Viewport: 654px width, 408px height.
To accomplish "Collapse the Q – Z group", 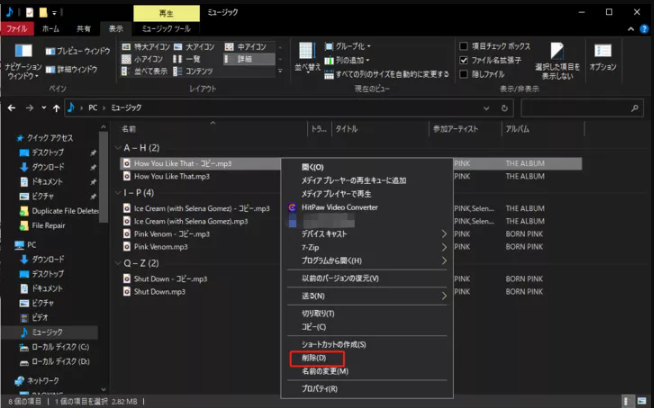I will (118, 263).
